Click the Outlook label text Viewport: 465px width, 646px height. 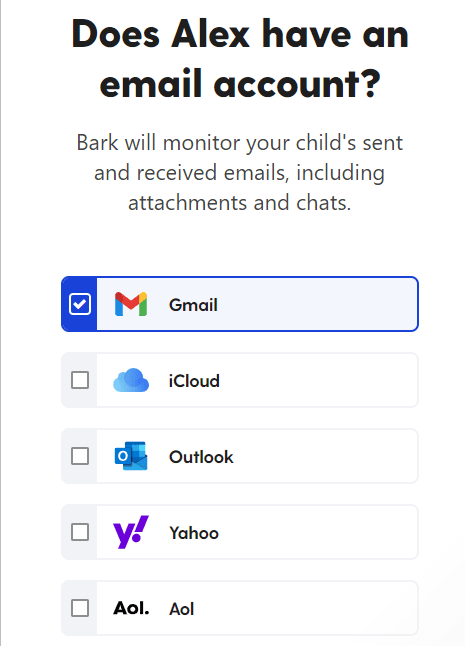coord(201,457)
